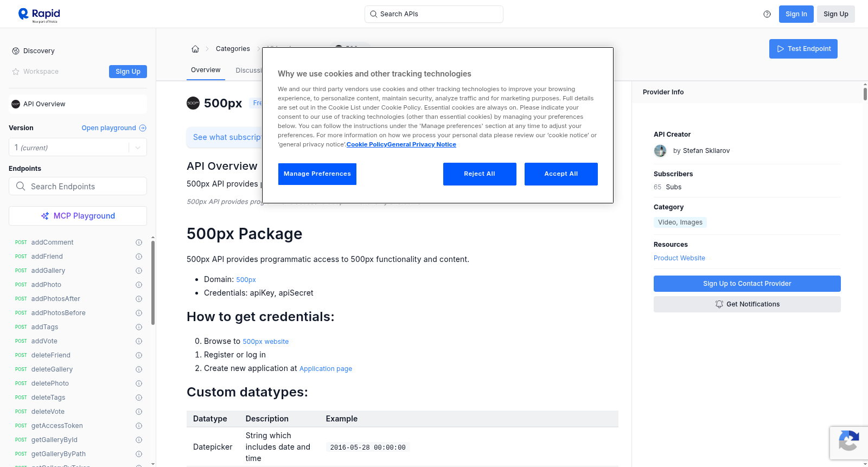Click the Open playground arrow icon
Screen dimensions: 868x467
143,128
